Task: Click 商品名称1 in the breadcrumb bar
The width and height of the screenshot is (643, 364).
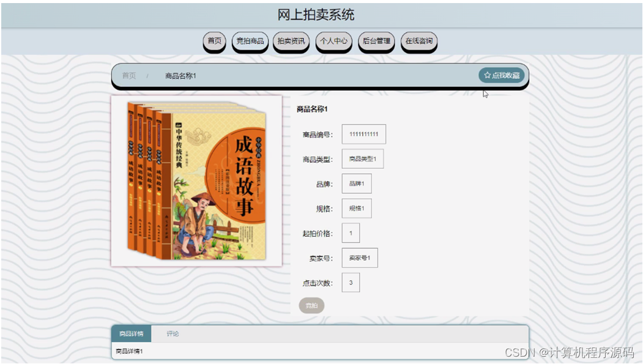Action: pyautogui.click(x=180, y=76)
